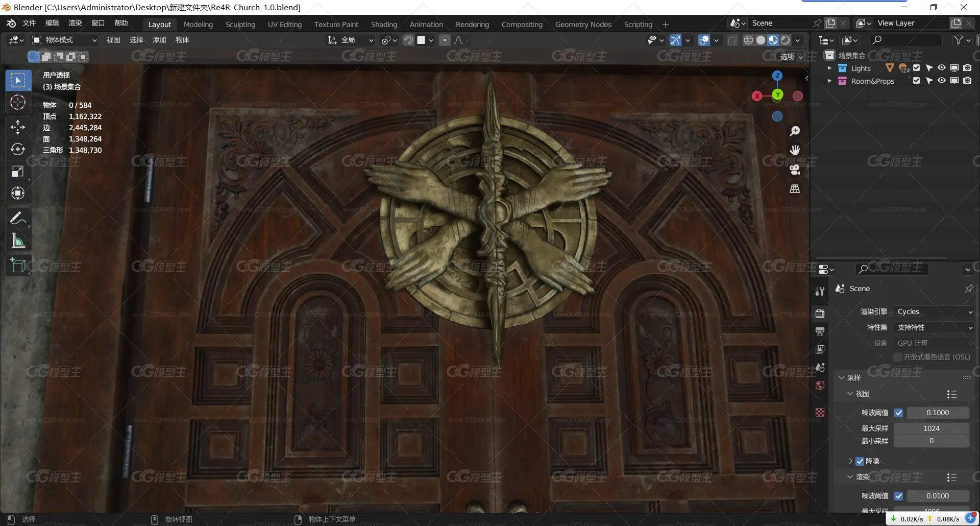Select the Move tool
980x526 pixels.
click(18, 127)
